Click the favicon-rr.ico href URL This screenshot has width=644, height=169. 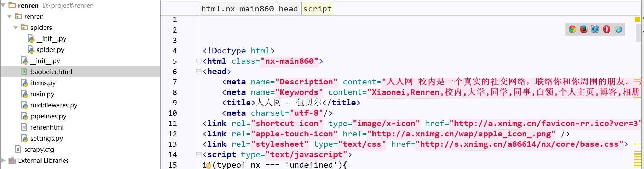(546, 124)
